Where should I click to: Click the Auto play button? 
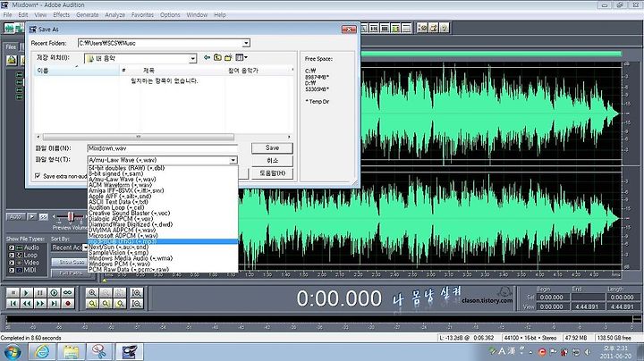click(15, 216)
